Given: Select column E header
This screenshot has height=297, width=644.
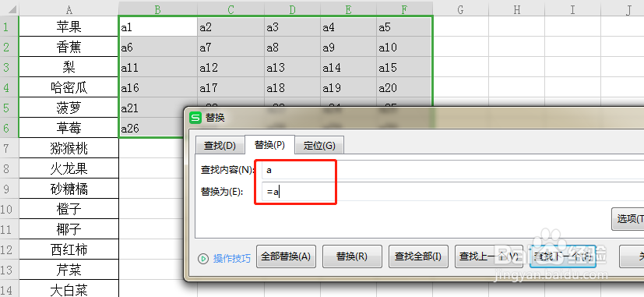Looking at the screenshot, I should point(348,10).
